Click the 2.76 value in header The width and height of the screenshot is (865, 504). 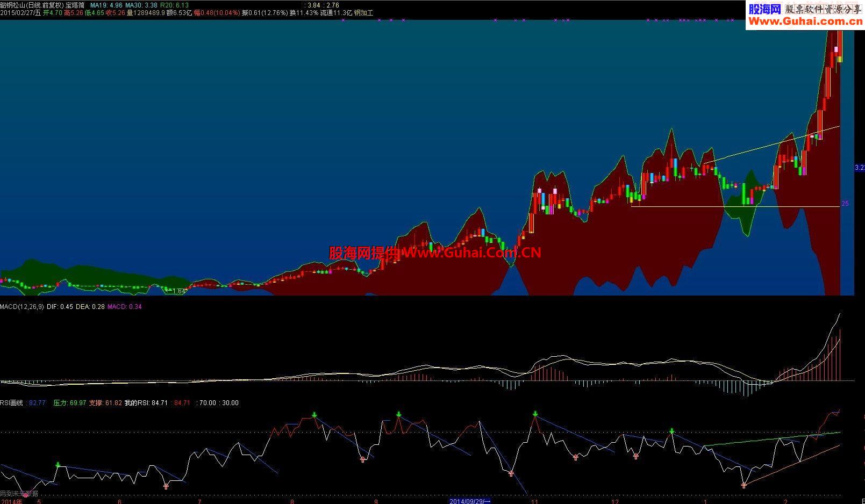pyautogui.click(x=332, y=5)
